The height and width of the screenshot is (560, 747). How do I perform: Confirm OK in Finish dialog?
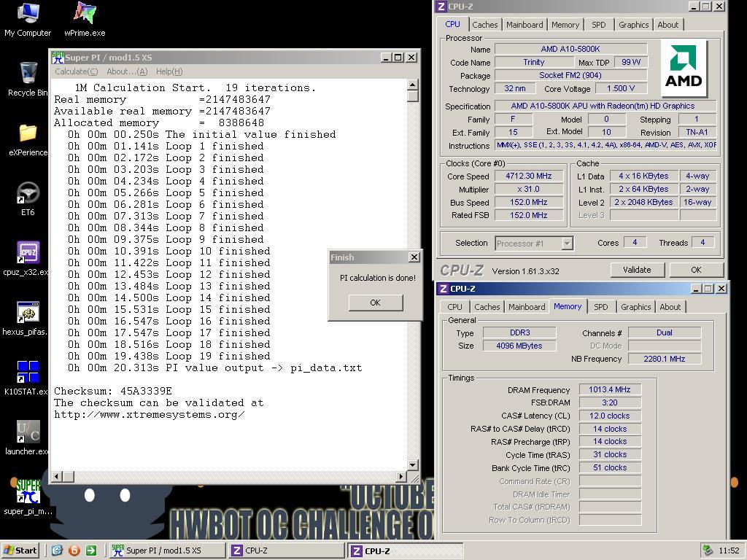pos(376,303)
